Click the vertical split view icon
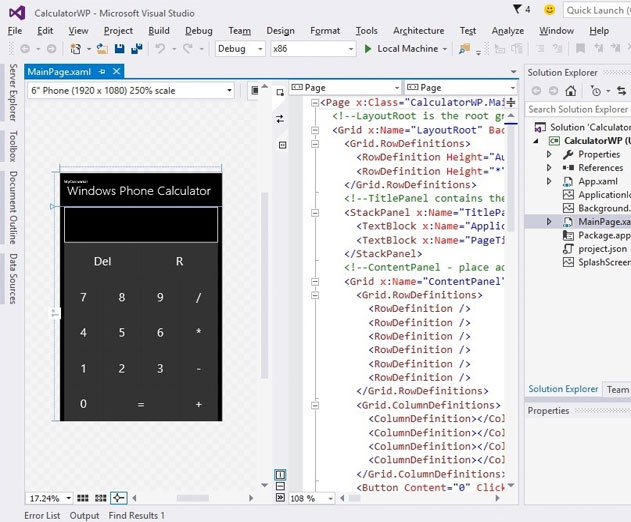The height and width of the screenshot is (522, 631). [x=280, y=475]
